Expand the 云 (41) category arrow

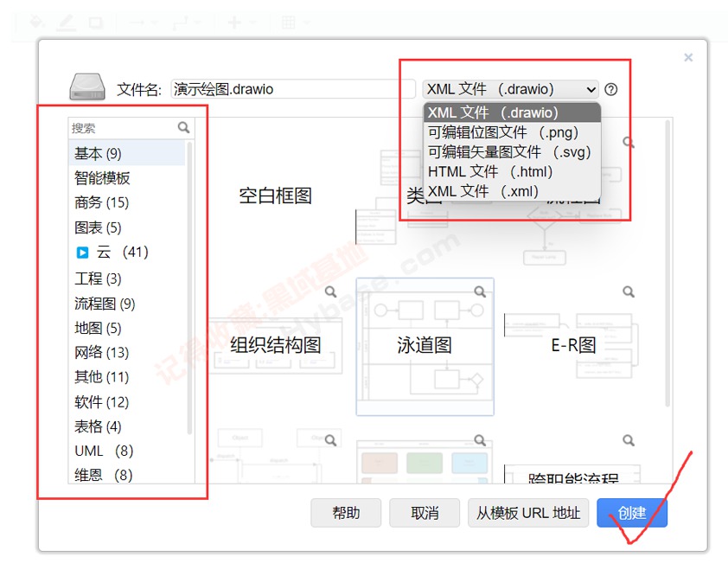(x=82, y=253)
